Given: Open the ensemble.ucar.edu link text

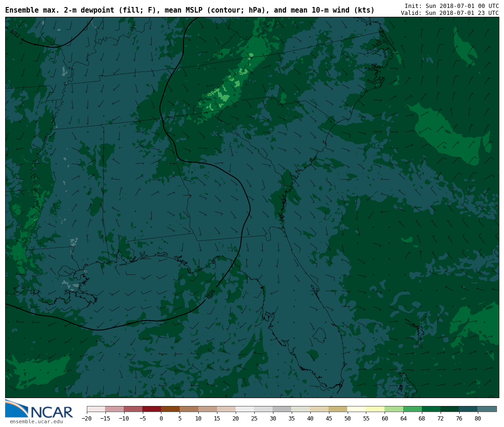Looking at the screenshot, I should 36,422.
